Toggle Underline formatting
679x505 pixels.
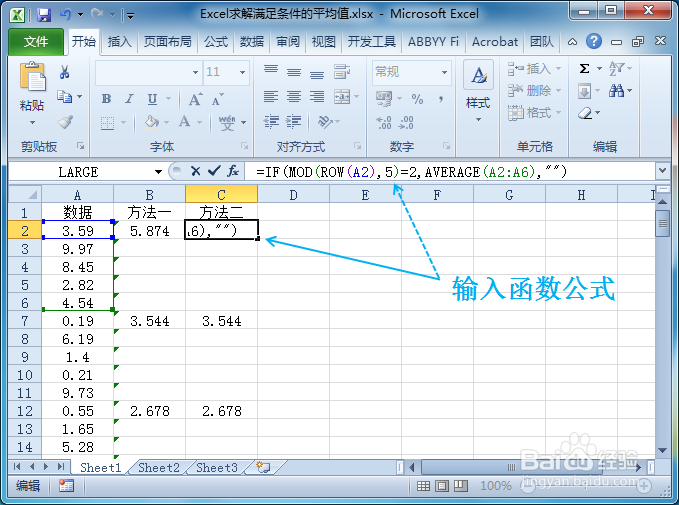152,99
